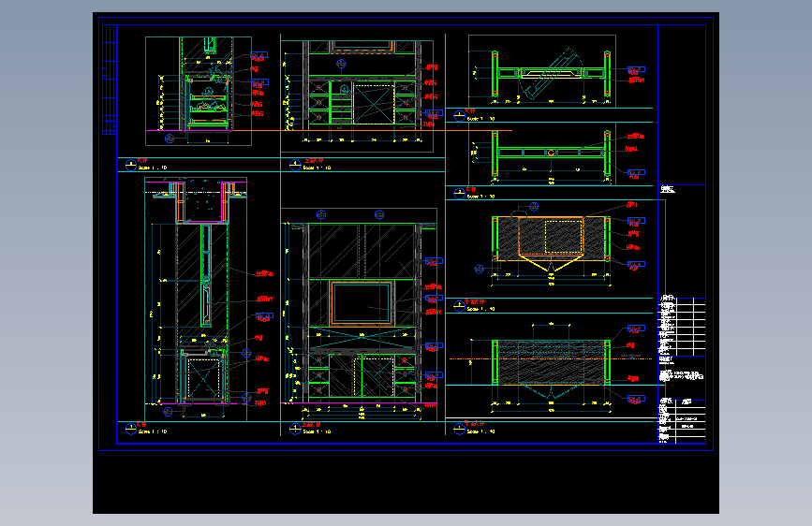
Task: Click the view number bubble under the lowest hatched plan
Action: pyautogui.click(x=459, y=429)
